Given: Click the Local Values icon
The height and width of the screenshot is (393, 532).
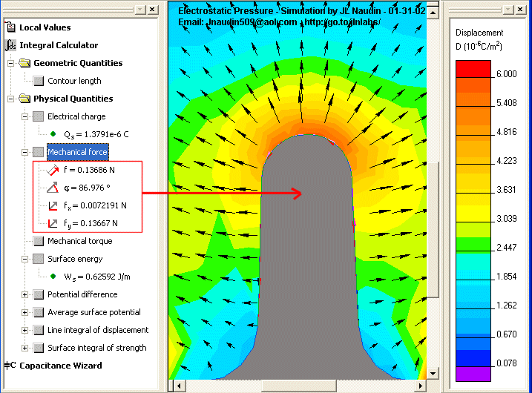Looking at the screenshot, I should pyautogui.click(x=10, y=27).
